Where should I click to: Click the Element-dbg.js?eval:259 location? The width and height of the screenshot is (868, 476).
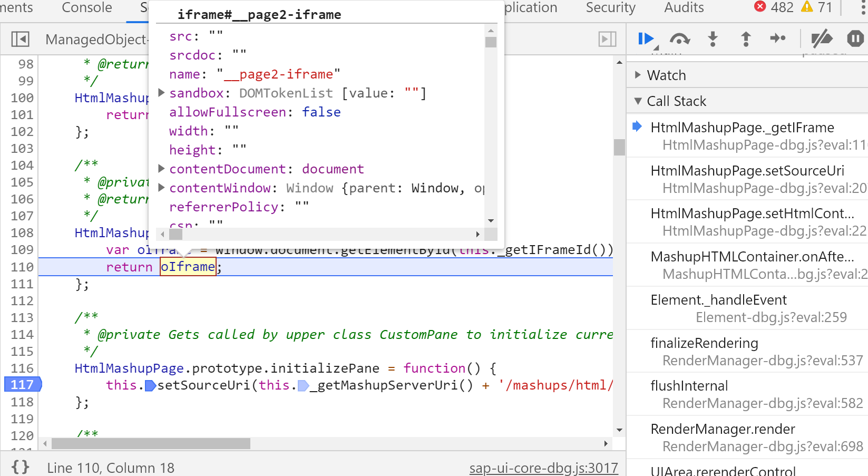pos(771,317)
